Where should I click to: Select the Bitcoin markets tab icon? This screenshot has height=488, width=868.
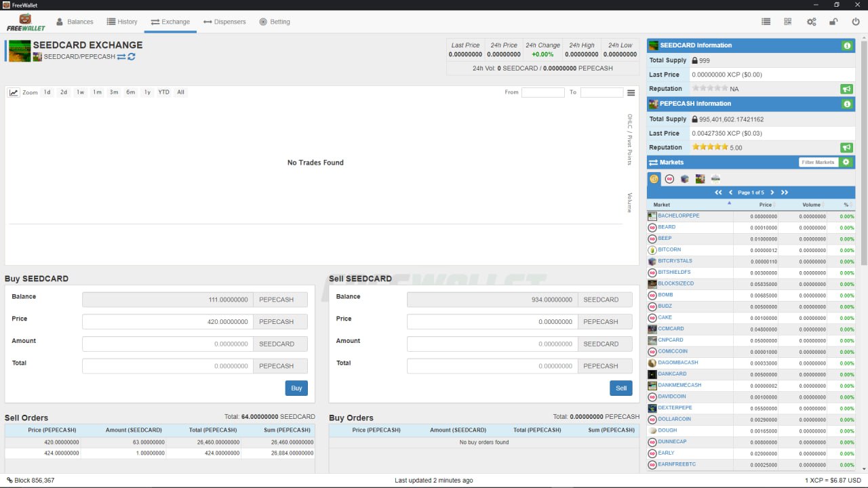(x=654, y=179)
